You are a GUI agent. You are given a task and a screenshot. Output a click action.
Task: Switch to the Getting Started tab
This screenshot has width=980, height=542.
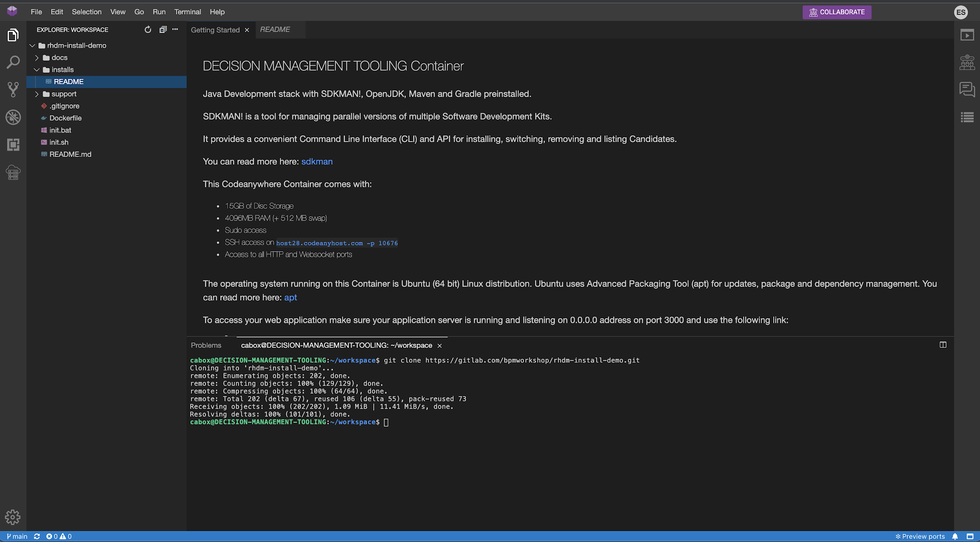coord(215,30)
